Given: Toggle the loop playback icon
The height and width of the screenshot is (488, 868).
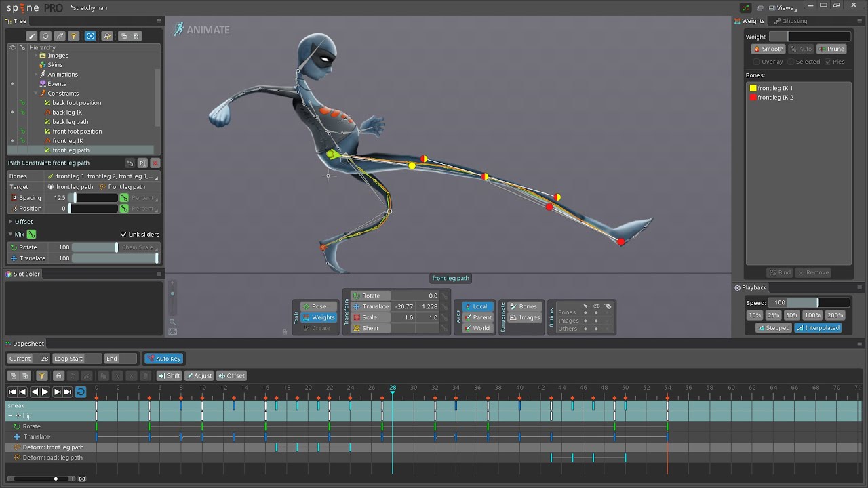Looking at the screenshot, I should (80, 392).
